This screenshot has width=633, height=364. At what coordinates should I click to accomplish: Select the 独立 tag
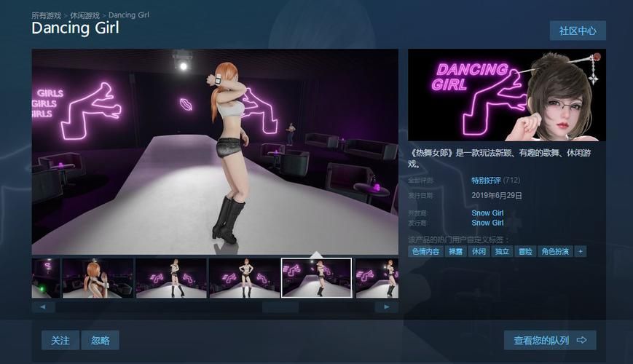(x=501, y=251)
